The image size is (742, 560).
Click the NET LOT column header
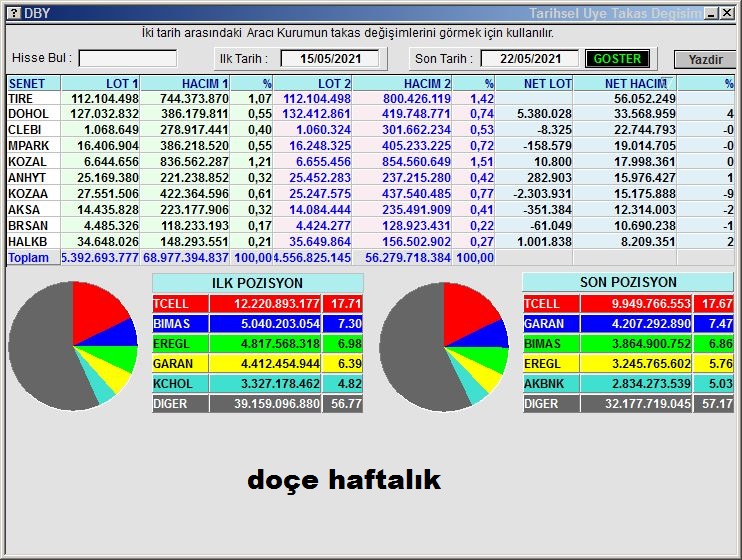pos(535,84)
